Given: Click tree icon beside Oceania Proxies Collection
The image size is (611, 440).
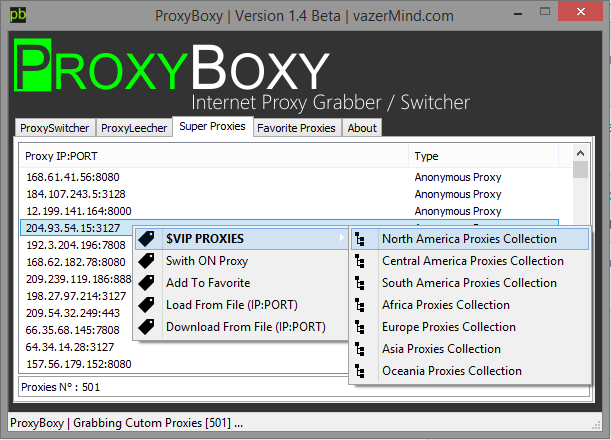Looking at the screenshot, I should click(x=360, y=371).
